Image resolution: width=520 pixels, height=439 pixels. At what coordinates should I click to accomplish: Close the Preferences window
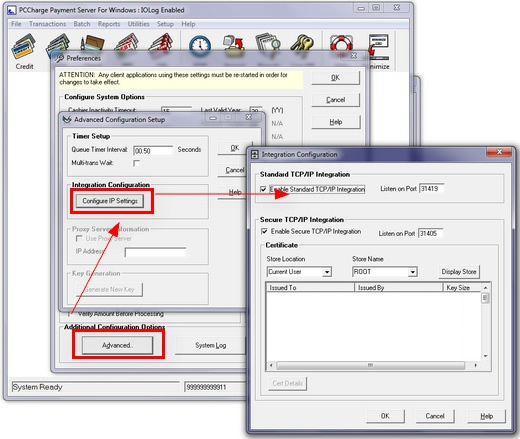[354, 56]
